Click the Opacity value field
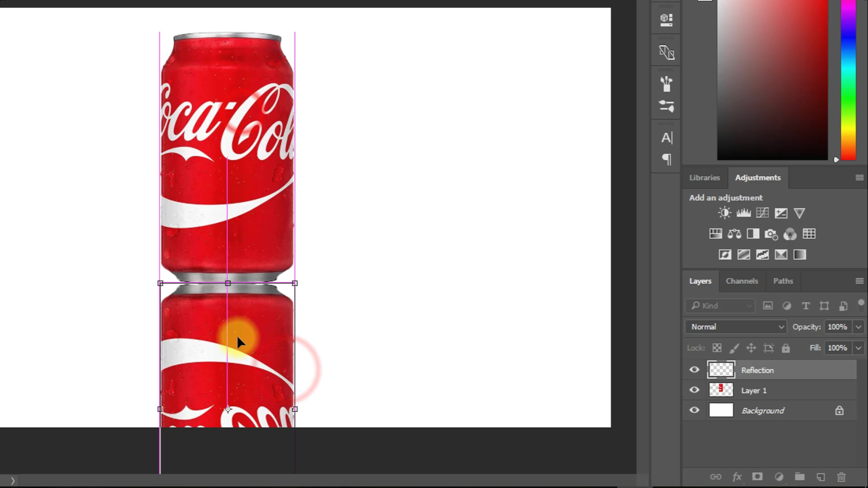The width and height of the screenshot is (868, 488). tap(838, 327)
